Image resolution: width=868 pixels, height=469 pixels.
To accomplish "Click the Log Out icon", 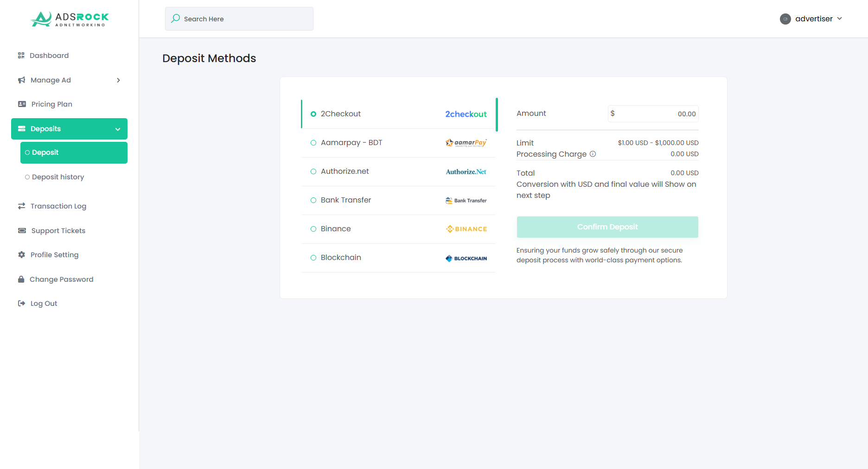I will tap(21, 303).
